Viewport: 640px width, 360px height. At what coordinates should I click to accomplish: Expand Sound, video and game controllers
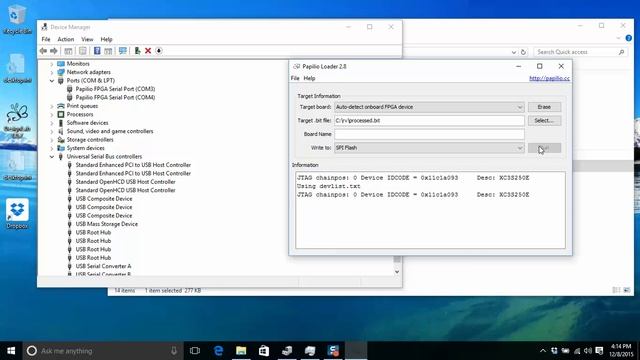click(x=52, y=131)
